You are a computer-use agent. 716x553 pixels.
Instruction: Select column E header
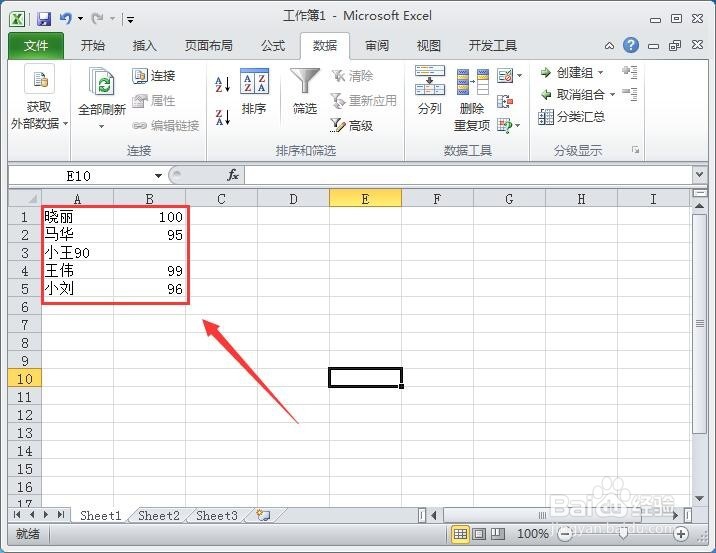(365, 199)
